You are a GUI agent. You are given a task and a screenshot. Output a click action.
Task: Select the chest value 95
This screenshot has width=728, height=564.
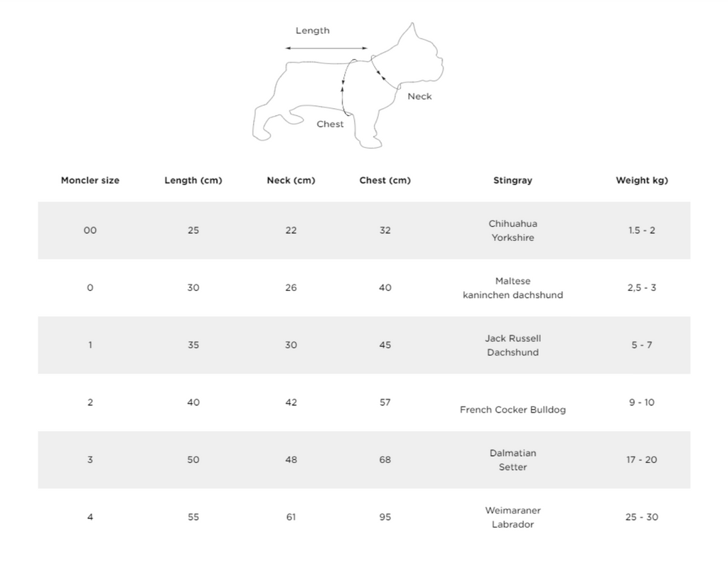tap(385, 517)
